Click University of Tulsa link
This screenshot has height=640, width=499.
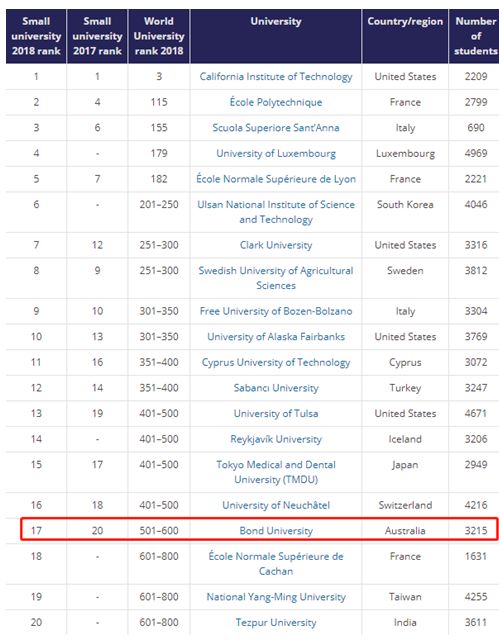click(x=276, y=413)
